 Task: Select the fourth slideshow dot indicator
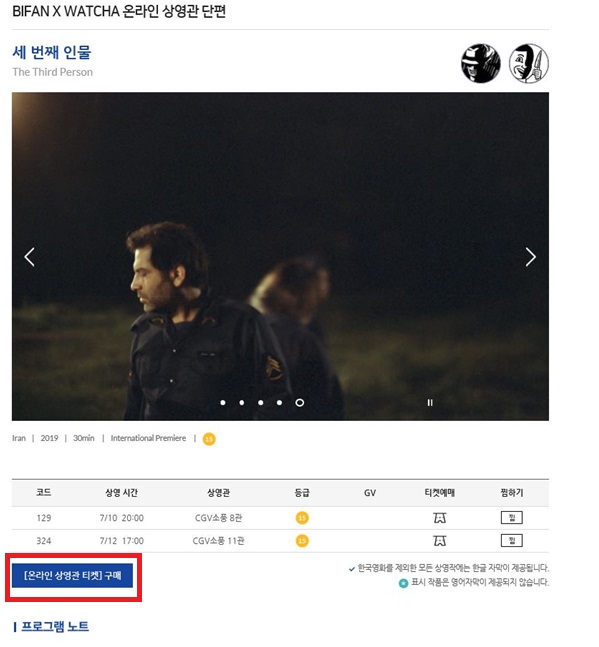pyautogui.click(x=280, y=402)
